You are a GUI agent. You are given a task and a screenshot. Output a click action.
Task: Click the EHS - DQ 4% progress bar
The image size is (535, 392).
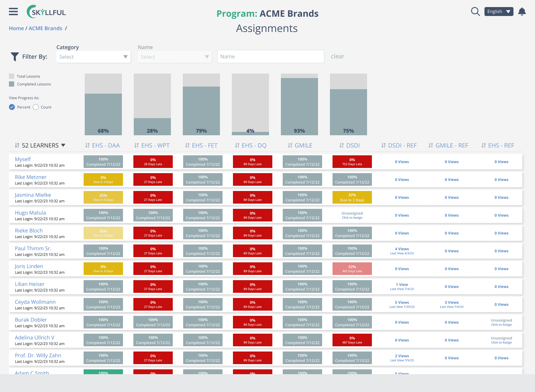tap(250, 133)
